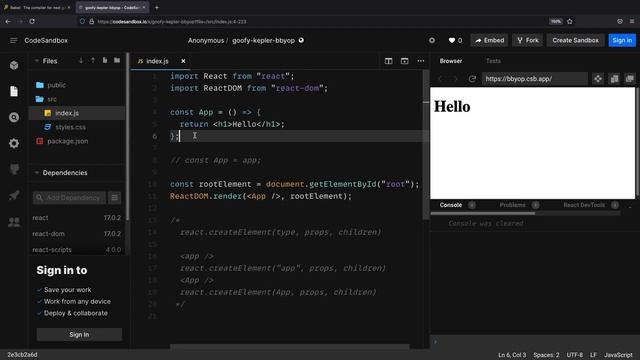This screenshot has width=640, height=360.
Task: Click the Create Sandbox button
Action: 575,40
